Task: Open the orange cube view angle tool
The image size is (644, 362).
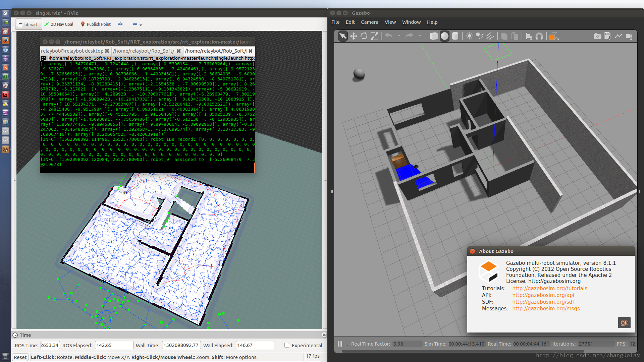Action: click(553, 36)
